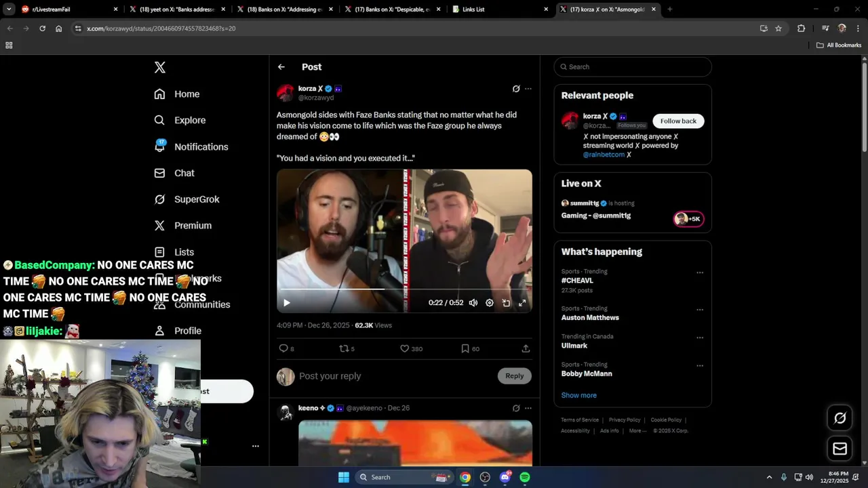Open more options for Auston Matthews trend
Viewport: 868px width, 488px height.
pos(700,310)
